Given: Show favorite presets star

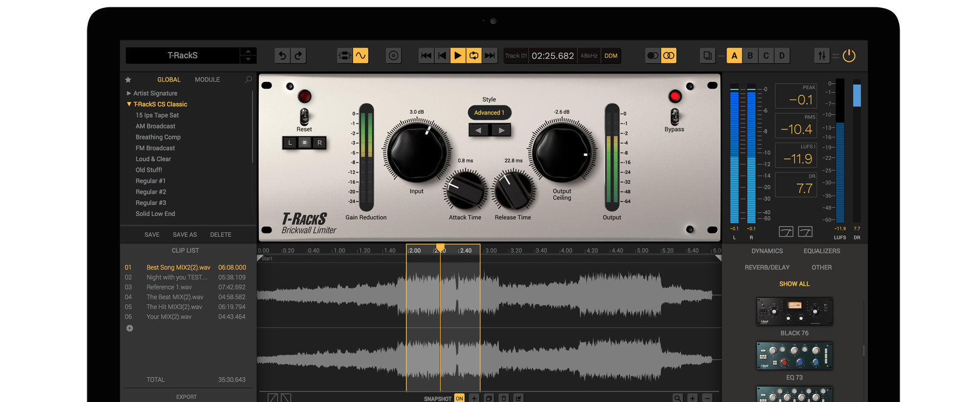Looking at the screenshot, I should pos(128,79).
